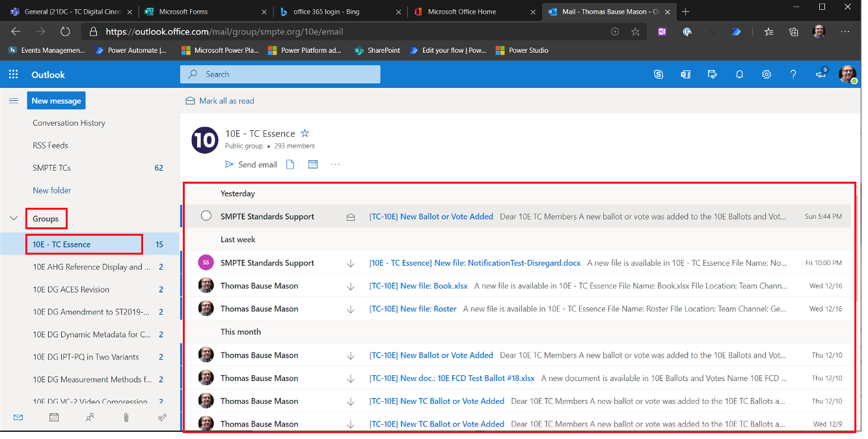Viewport: 868px width, 439px height.
Task: Favorite the 10E - TC Essence group star
Action: click(x=305, y=134)
